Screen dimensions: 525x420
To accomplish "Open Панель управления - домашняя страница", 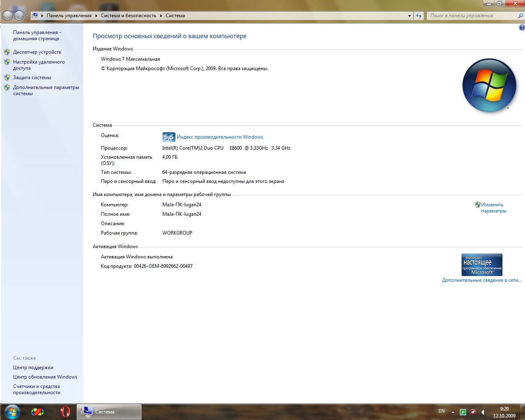I will [x=37, y=35].
